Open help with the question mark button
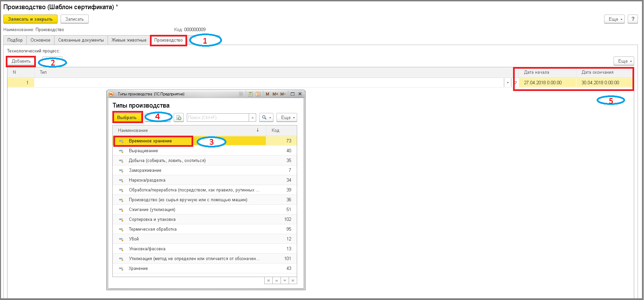The image size is (644, 300). pyautogui.click(x=633, y=19)
